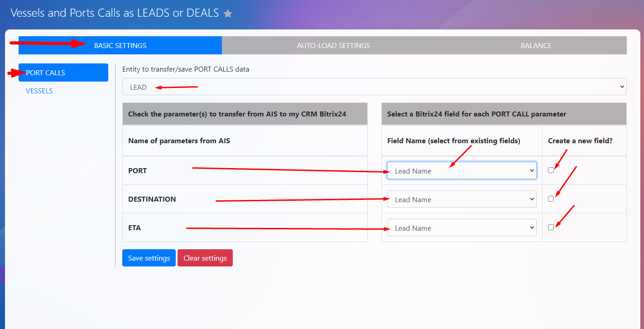Expand the DESTINATION field name dropdown

[x=461, y=199]
